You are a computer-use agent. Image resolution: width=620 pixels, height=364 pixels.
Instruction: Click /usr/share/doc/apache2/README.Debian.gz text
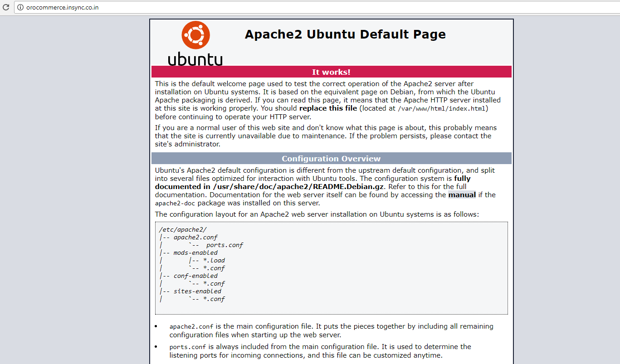(298, 187)
